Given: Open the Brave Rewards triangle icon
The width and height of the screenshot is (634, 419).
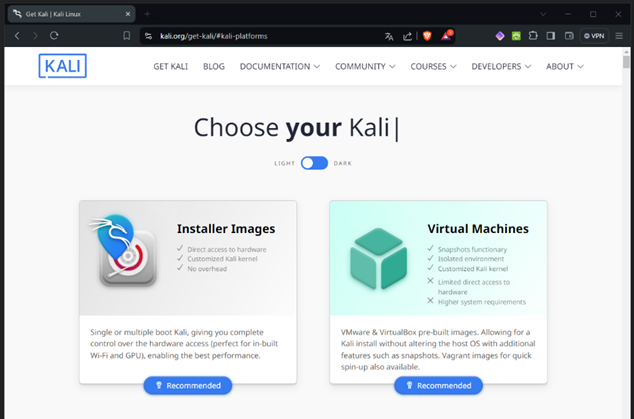Looking at the screenshot, I should click(447, 35).
